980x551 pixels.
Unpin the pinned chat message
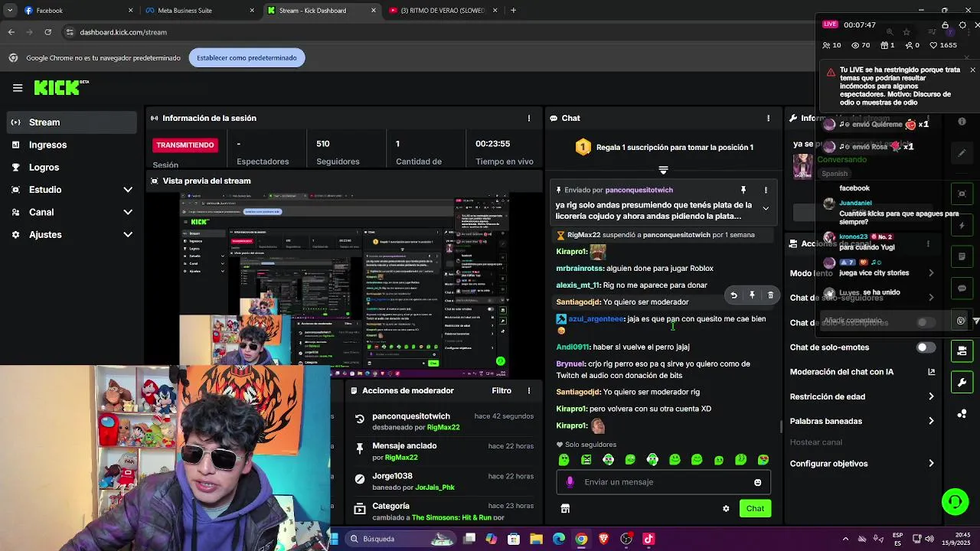743,190
